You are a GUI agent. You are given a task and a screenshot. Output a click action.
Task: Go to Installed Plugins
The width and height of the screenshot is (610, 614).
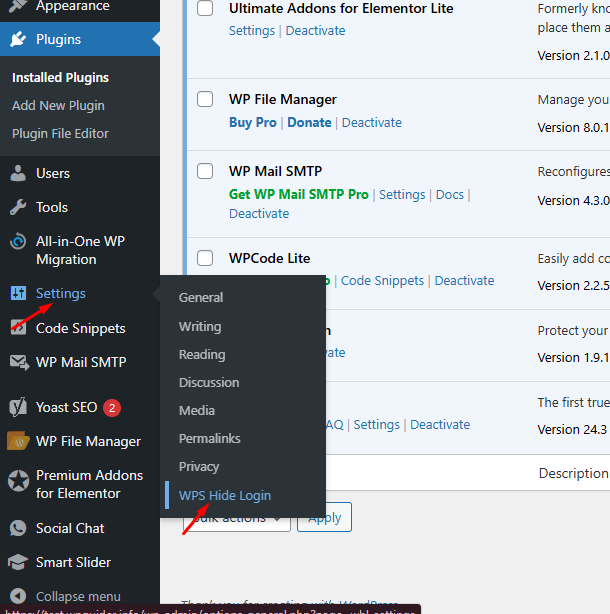pyautogui.click(x=60, y=78)
